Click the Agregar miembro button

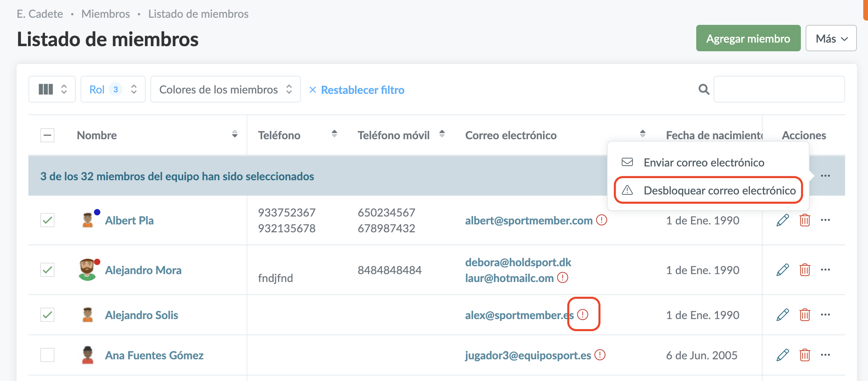748,39
